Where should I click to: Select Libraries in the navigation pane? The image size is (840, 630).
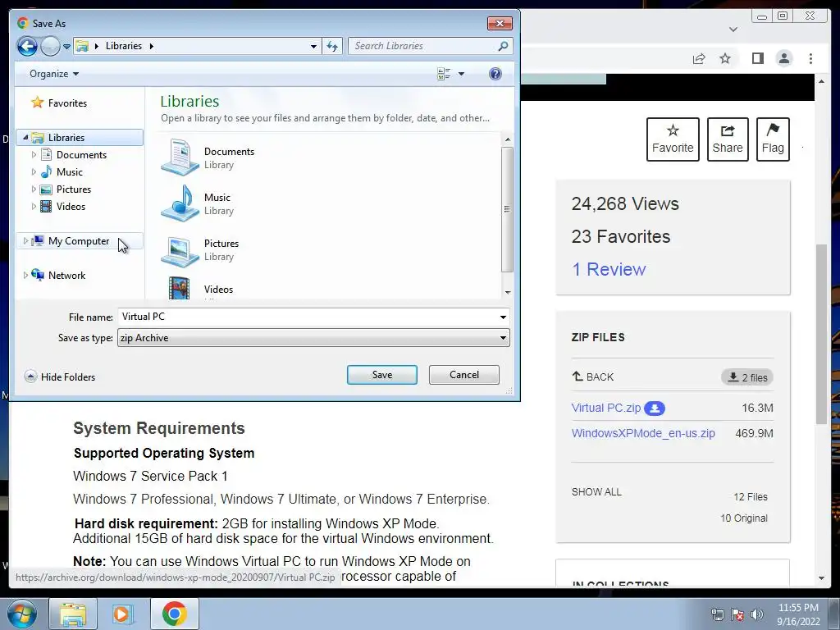(66, 138)
